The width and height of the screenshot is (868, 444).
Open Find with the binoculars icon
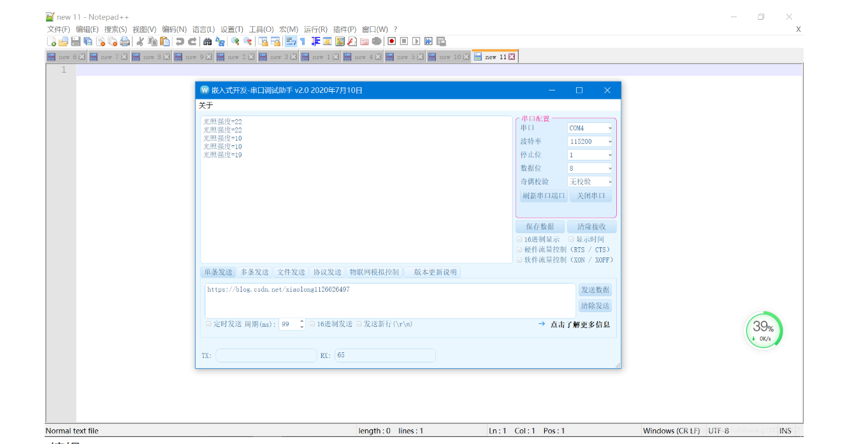[207, 41]
